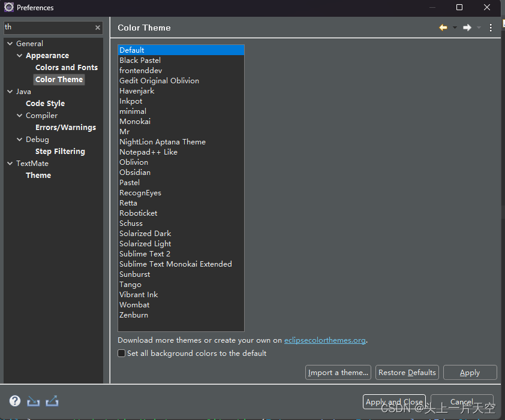Collapse the Compiler tree node
This screenshot has width=505, height=420.
point(20,115)
